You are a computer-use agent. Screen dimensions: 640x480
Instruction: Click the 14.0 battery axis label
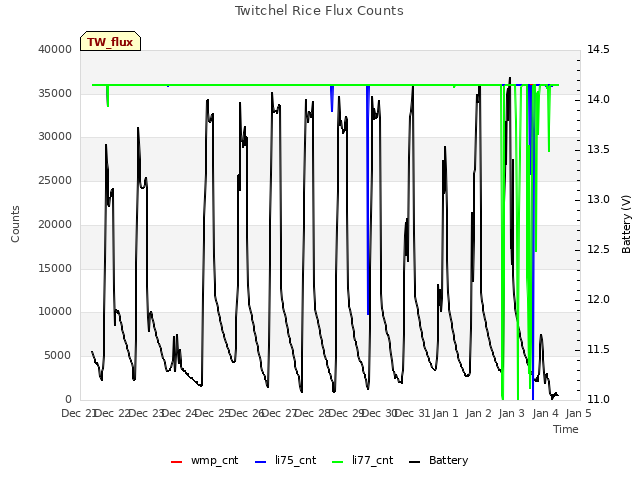point(598,100)
